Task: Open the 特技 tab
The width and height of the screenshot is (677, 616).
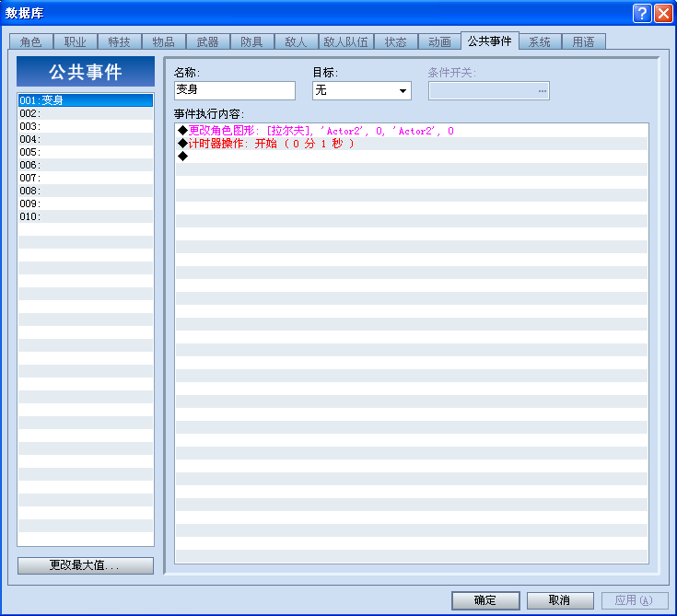Action: tap(119, 41)
